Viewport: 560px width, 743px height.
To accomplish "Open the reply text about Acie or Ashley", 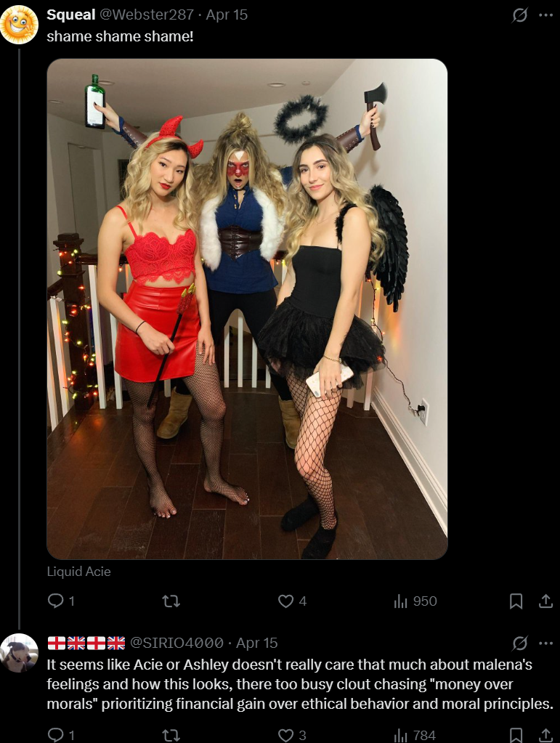I will click(300, 684).
